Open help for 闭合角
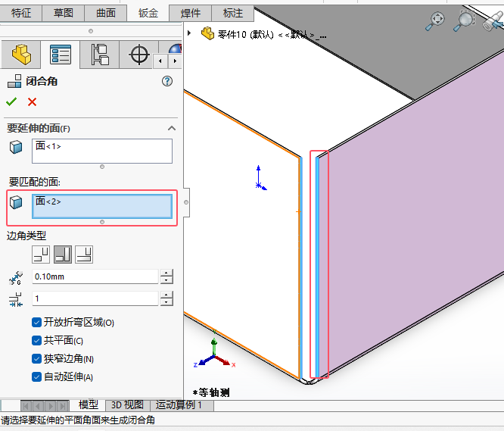 pos(167,81)
